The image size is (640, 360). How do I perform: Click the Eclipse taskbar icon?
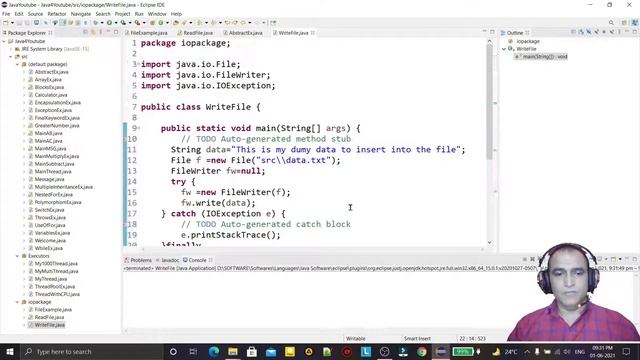(x=441, y=351)
